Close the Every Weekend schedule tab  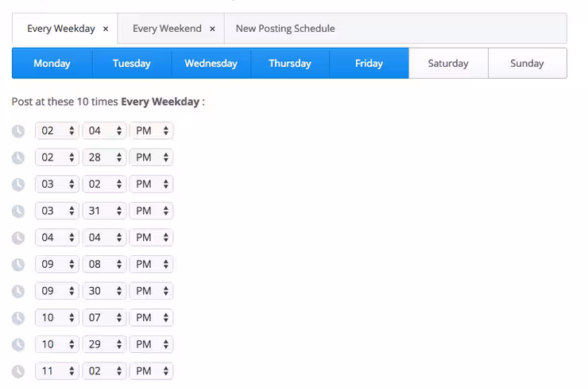pos(212,29)
